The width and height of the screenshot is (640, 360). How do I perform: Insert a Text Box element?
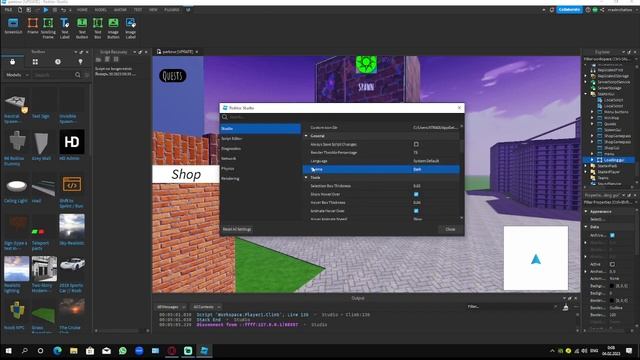[x=98, y=28]
